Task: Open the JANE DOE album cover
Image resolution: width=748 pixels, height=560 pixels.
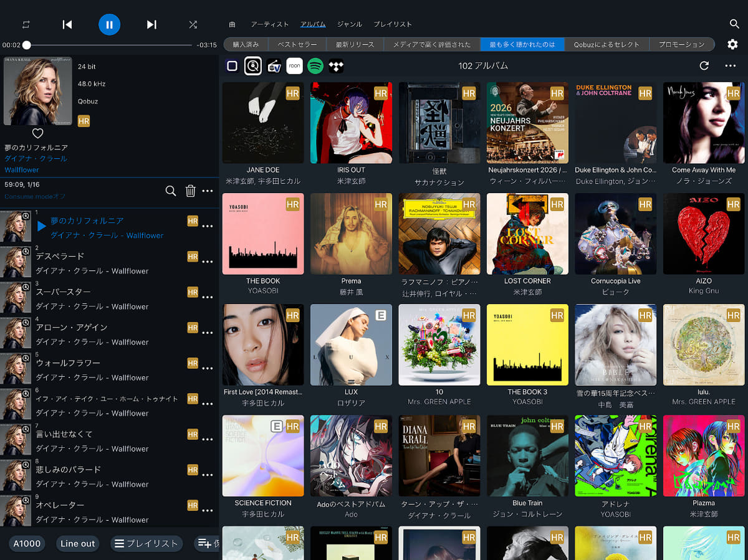Action: click(263, 123)
